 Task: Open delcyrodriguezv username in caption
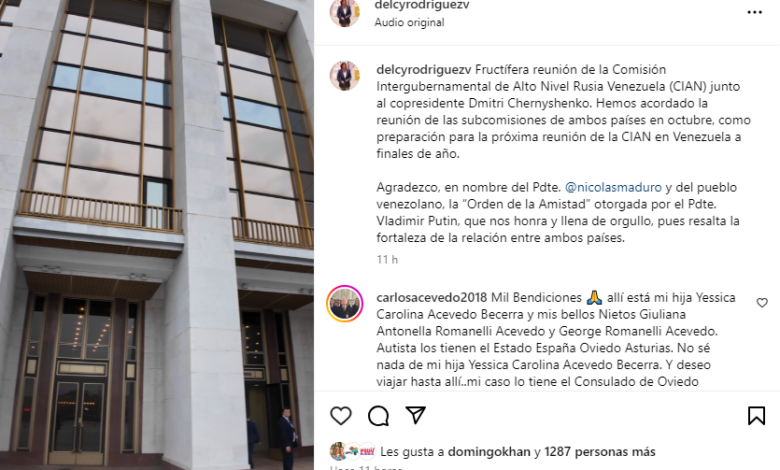point(424,70)
